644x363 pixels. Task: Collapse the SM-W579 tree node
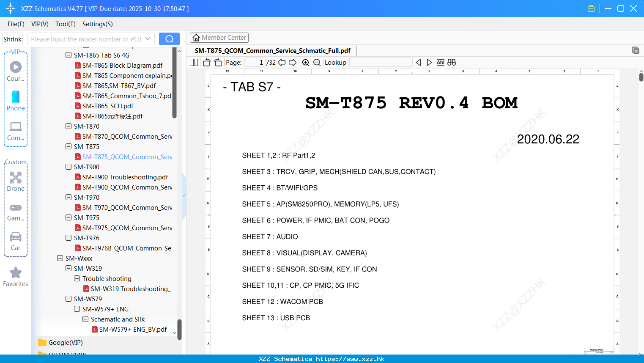click(x=69, y=299)
